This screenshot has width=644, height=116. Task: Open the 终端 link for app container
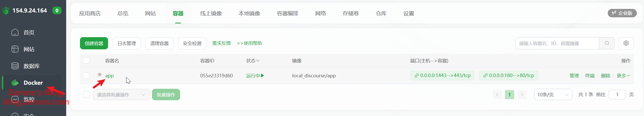590,76
